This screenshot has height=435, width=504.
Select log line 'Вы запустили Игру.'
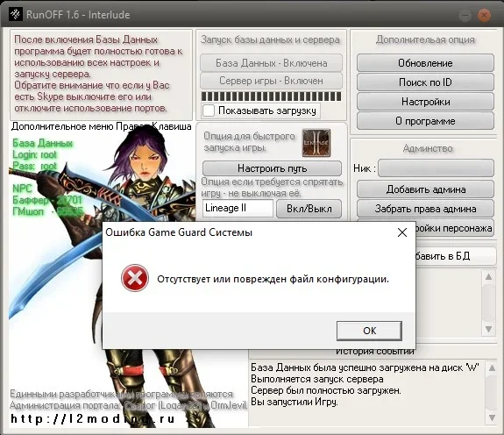tap(295, 402)
